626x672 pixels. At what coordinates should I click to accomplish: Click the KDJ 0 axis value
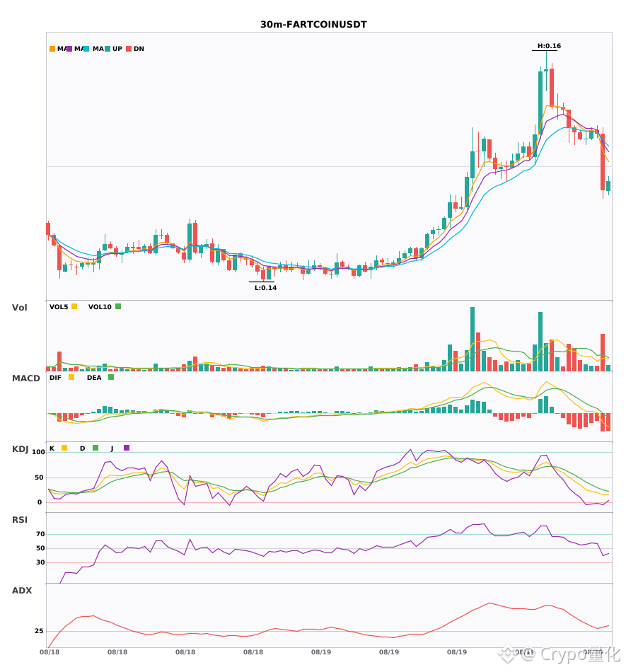[40, 502]
